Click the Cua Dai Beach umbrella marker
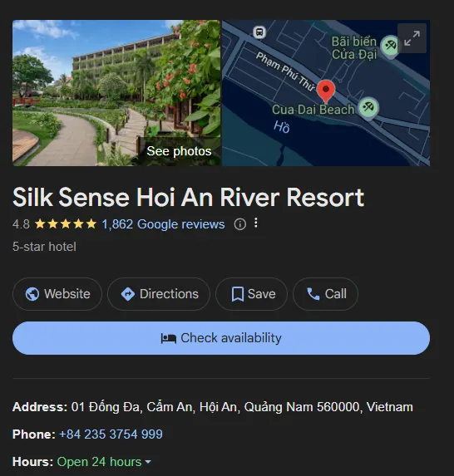The image size is (454, 476). [x=368, y=108]
